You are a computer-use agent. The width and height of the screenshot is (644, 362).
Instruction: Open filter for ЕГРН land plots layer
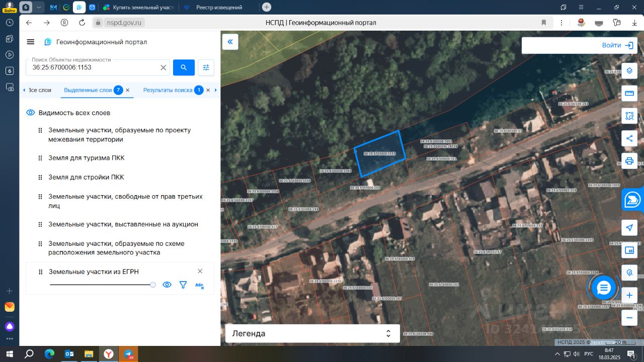point(183,285)
